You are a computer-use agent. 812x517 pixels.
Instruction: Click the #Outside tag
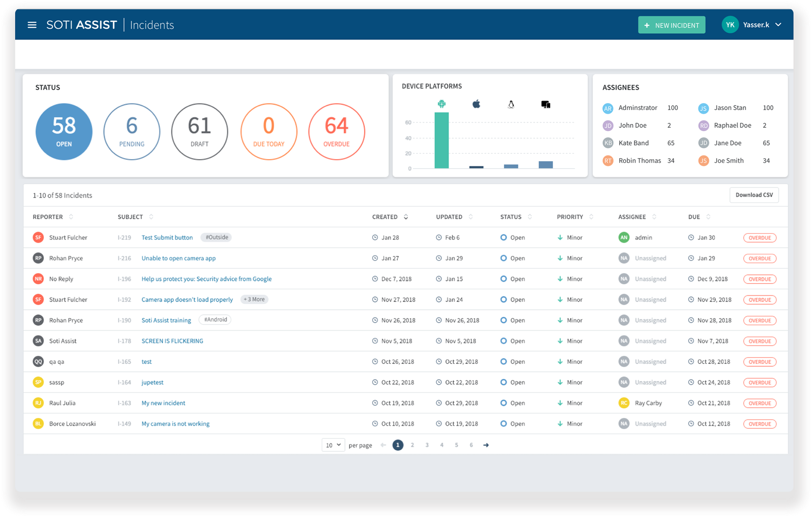tap(216, 237)
